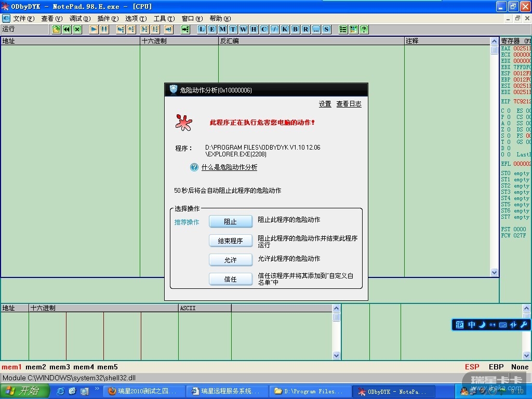Open Log window with L button
This screenshot has width=532, height=399.
point(202,30)
